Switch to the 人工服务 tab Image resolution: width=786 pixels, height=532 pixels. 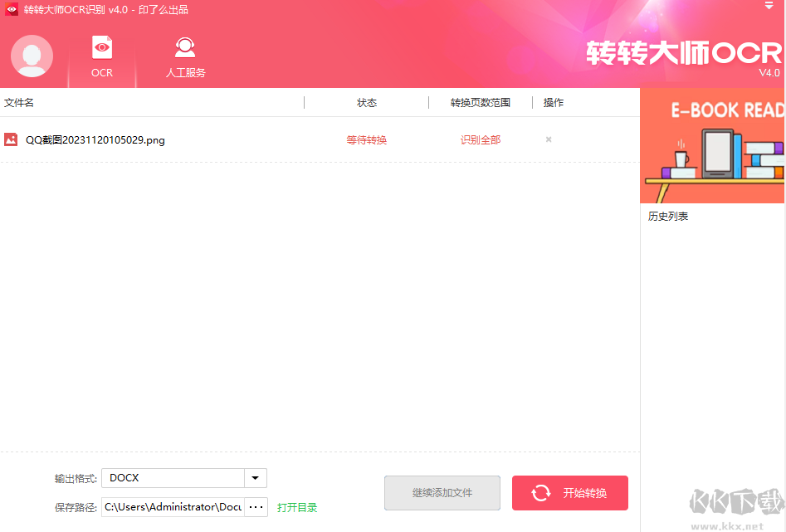184,72
